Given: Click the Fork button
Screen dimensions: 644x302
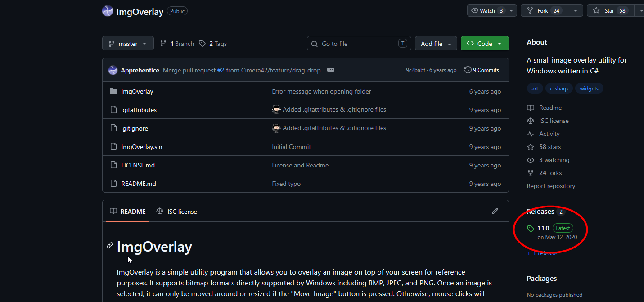Looking at the screenshot, I should (x=544, y=10).
